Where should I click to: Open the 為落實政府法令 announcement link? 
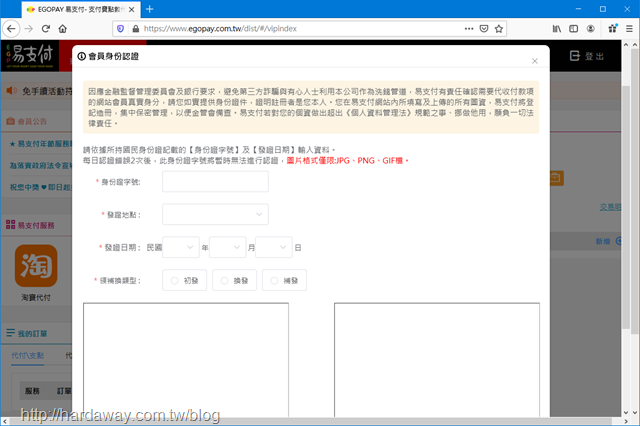click(41, 165)
